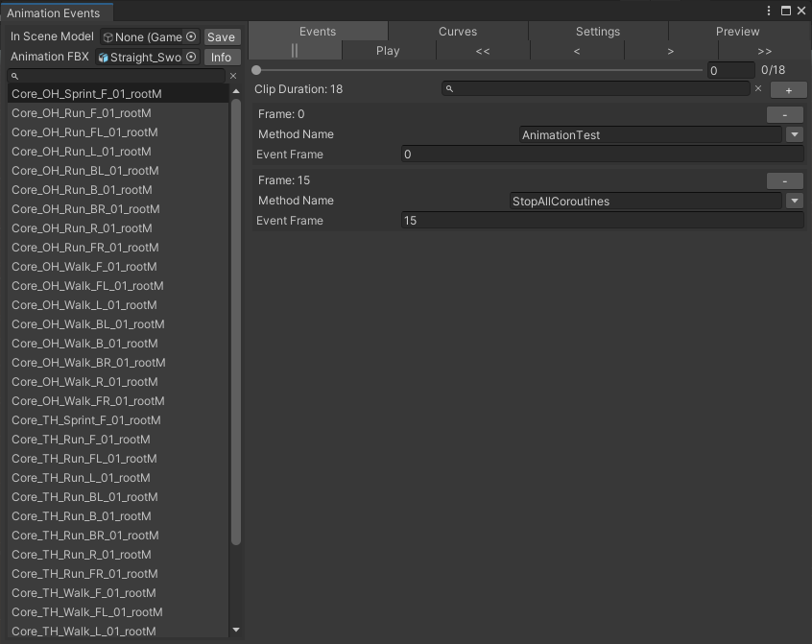
Task: Jump to first frame with << button
Action: tap(483, 51)
